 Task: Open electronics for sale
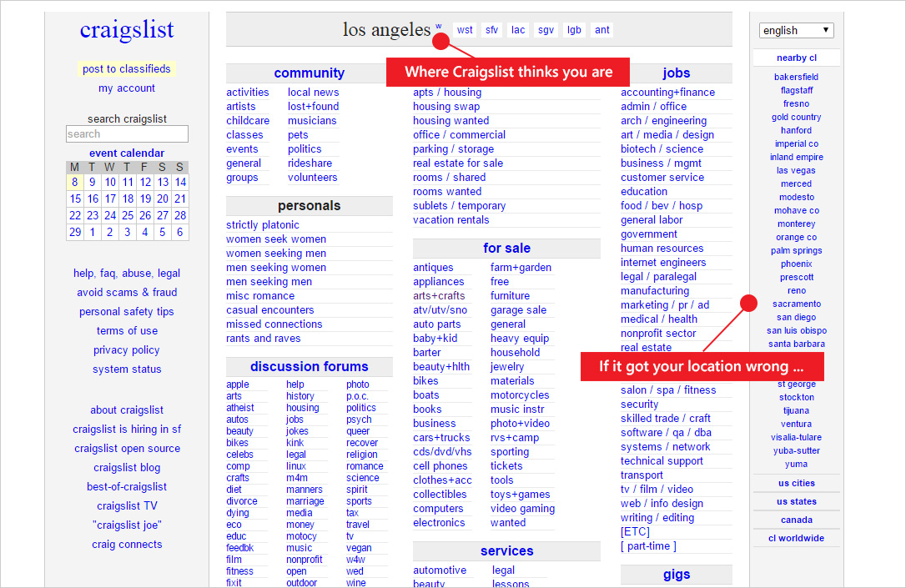click(439, 523)
